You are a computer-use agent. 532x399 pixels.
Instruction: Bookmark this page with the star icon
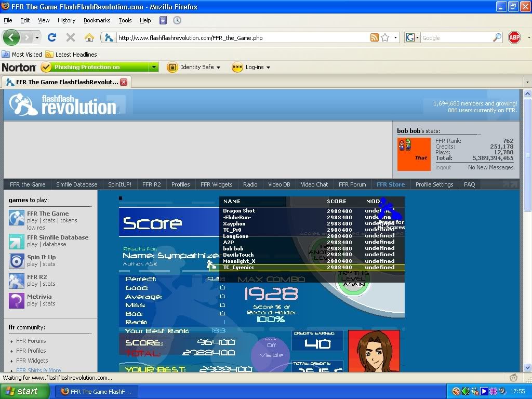[x=385, y=37]
